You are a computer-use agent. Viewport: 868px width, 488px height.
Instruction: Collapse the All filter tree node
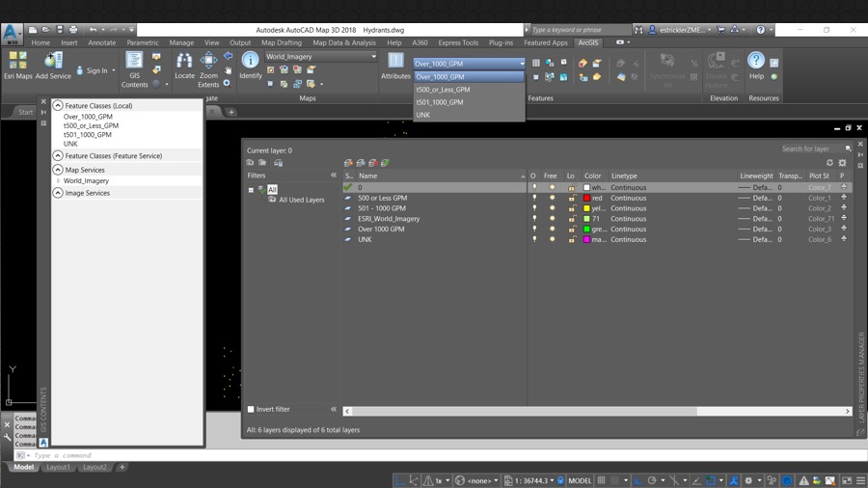tap(251, 189)
